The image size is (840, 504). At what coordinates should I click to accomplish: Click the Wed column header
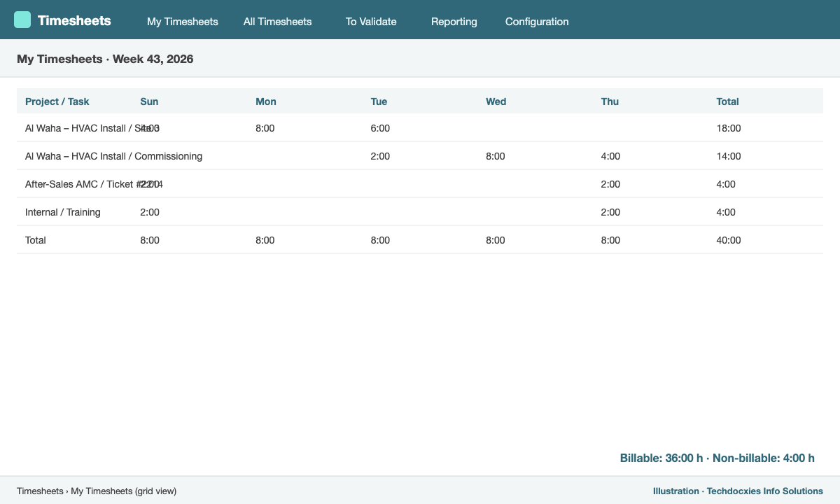point(496,101)
